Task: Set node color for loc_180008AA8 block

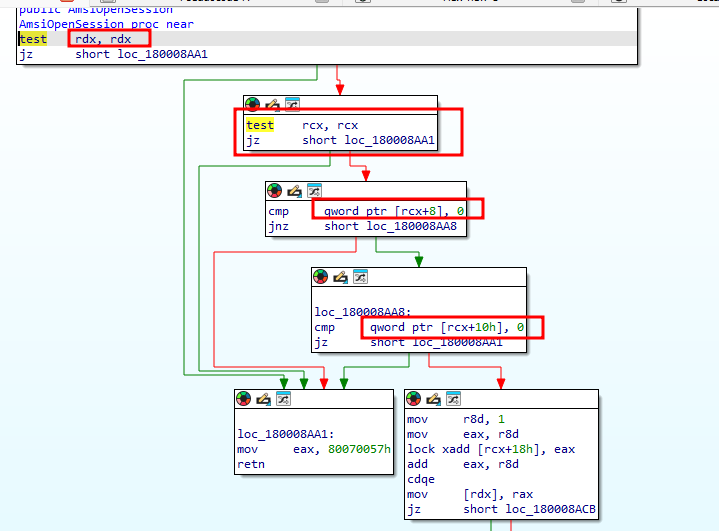Action: (x=321, y=276)
